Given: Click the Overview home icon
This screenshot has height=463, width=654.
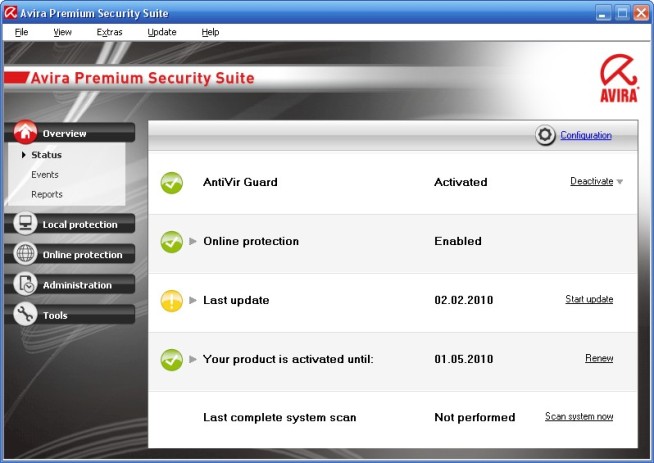Looking at the screenshot, I should point(26,133).
